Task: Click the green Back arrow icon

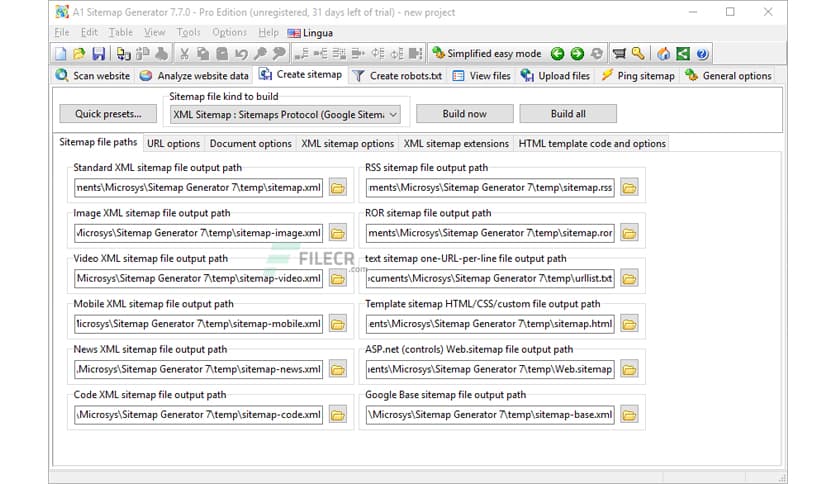Action: 558,54
